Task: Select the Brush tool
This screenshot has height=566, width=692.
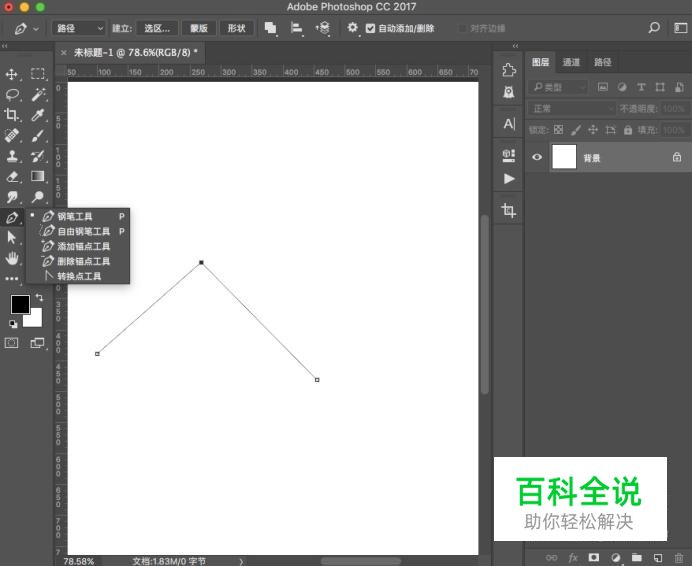Action: click(38, 136)
